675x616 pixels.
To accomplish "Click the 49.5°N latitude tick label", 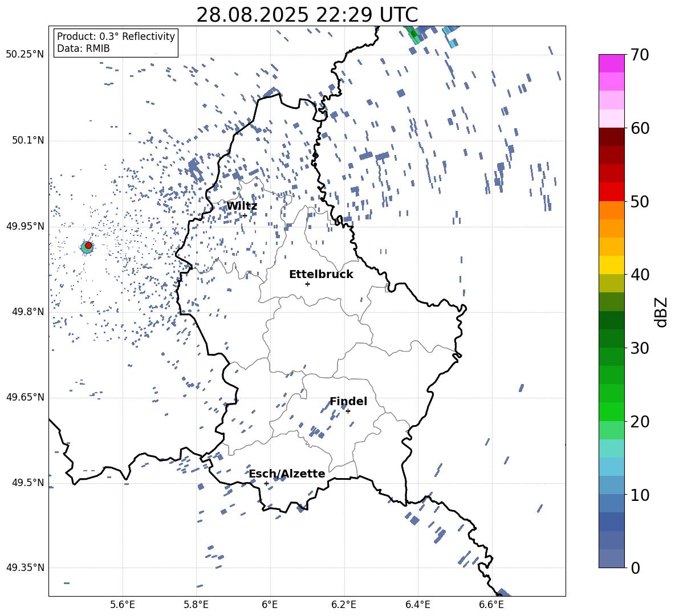I will [x=27, y=483].
